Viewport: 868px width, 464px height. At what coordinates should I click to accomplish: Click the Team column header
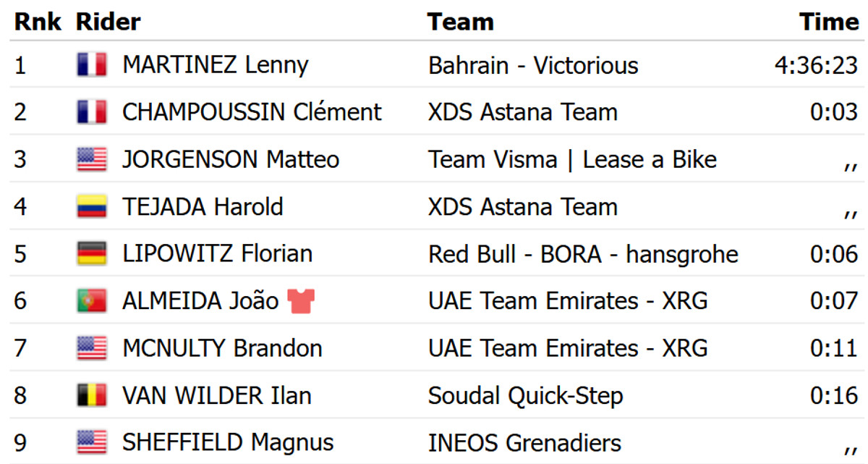(460, 22)
